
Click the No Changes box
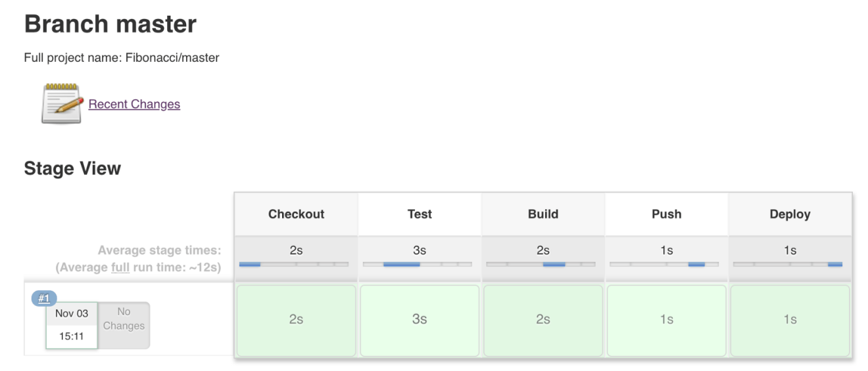(x=124, y=325)
